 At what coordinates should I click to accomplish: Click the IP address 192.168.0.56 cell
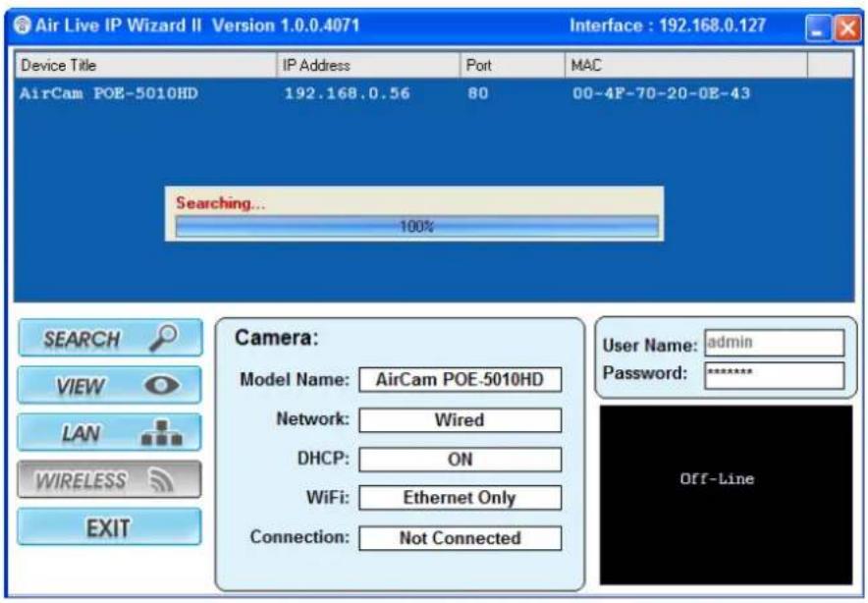[x=347, y=93]
